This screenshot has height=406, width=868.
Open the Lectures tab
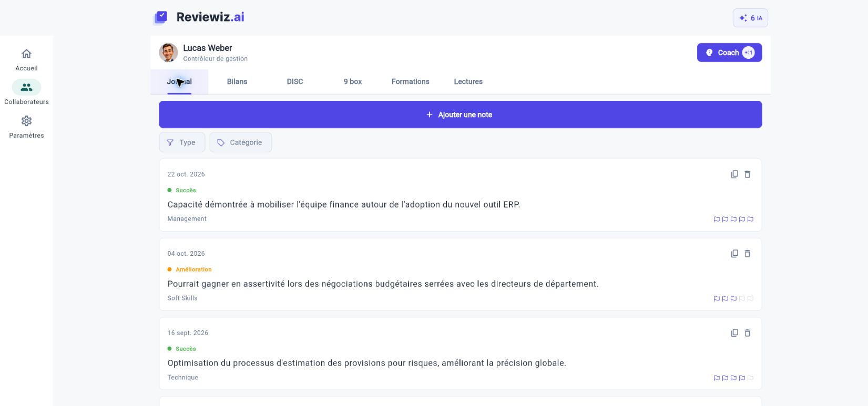coord(468,82)
